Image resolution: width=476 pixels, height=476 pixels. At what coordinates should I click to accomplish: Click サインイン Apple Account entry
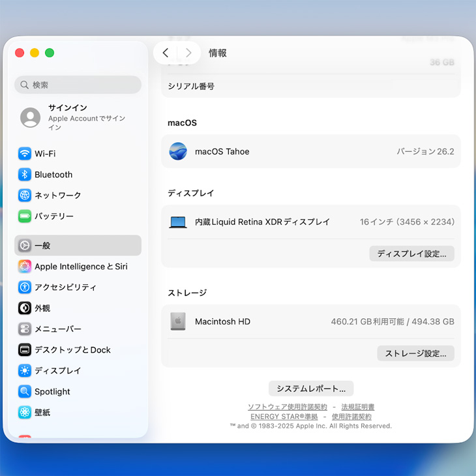(78, 117)
